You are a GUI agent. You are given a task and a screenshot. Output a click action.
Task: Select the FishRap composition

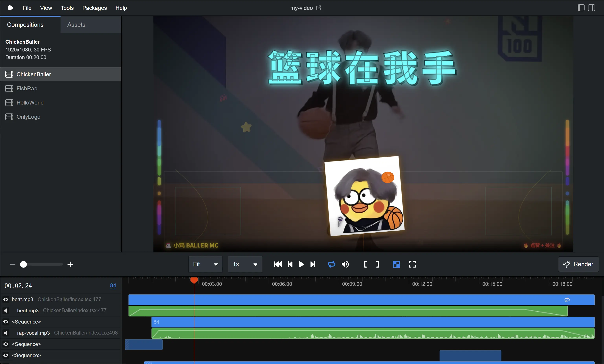[x=27, y=88]
